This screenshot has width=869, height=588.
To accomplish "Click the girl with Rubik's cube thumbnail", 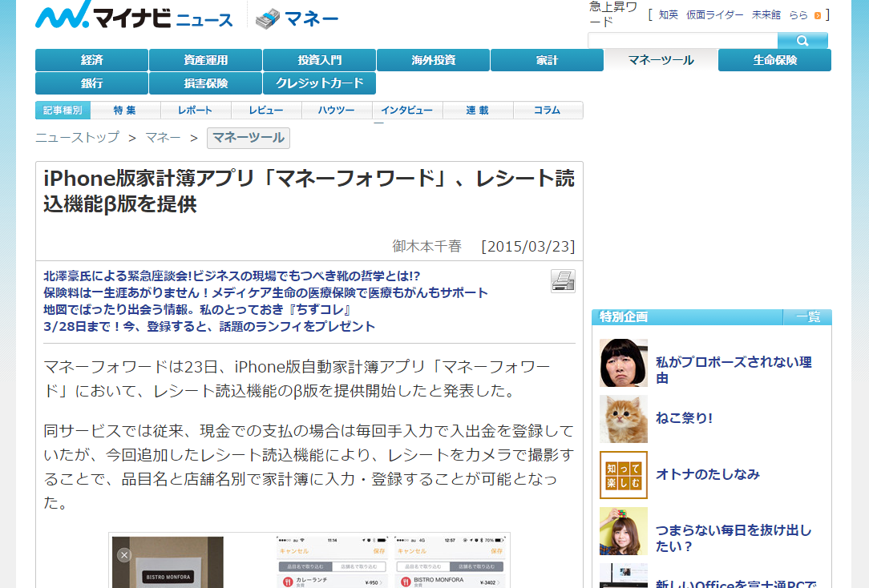I will [x=624, y=531].
